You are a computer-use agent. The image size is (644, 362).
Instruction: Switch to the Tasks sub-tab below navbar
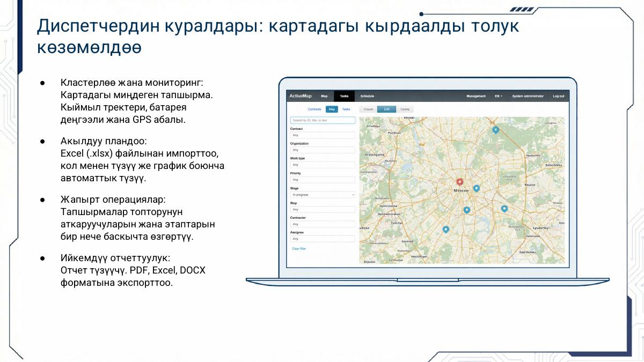point(346,109)
